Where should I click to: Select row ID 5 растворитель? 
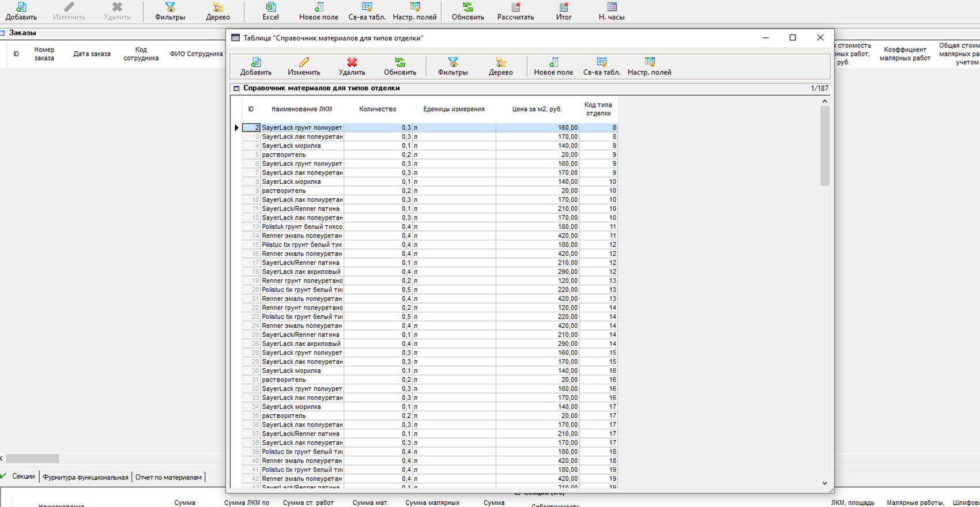tap(429, 154)
